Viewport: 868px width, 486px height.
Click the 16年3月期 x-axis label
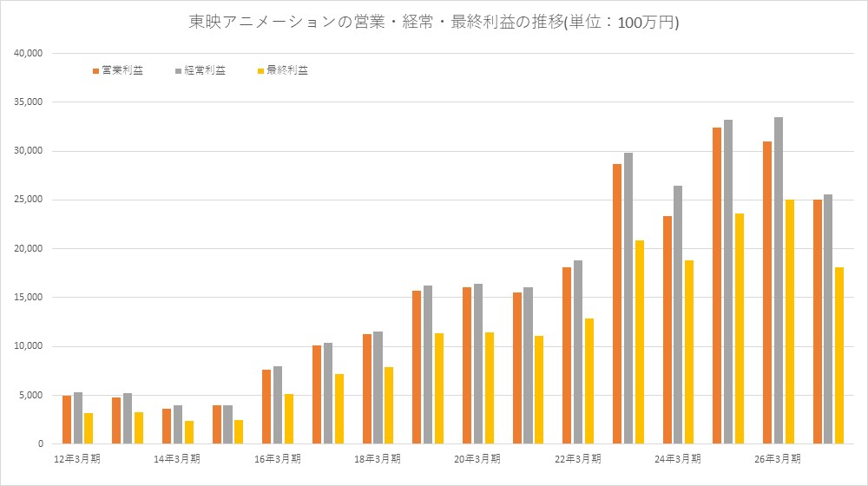(278, 459)
